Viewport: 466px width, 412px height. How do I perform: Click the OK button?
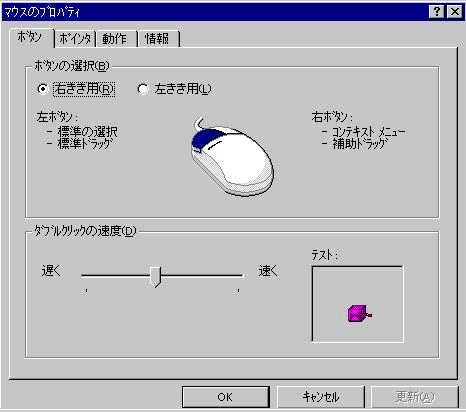point(226,397)
